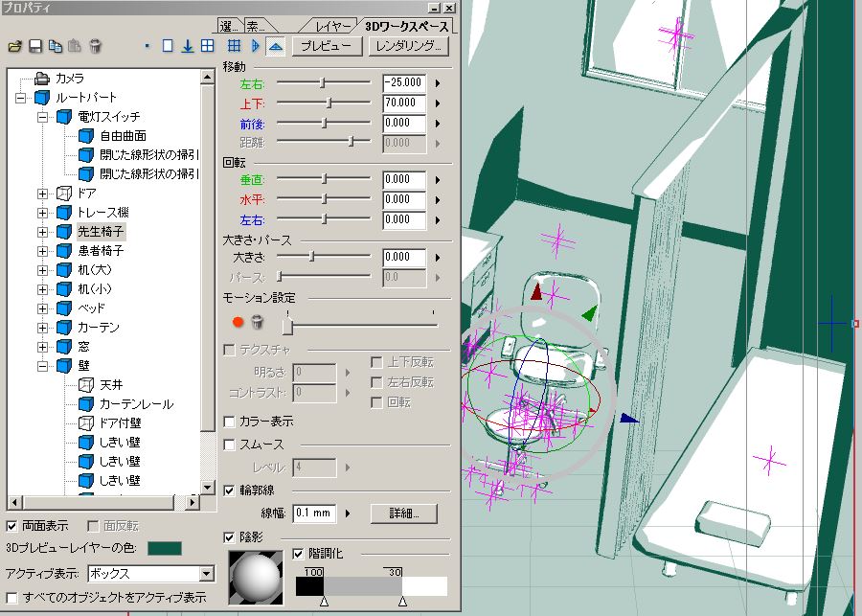Click the blue down-arrow toolbar icon
The height and width of the screenshot is (616, 862).
187,46
